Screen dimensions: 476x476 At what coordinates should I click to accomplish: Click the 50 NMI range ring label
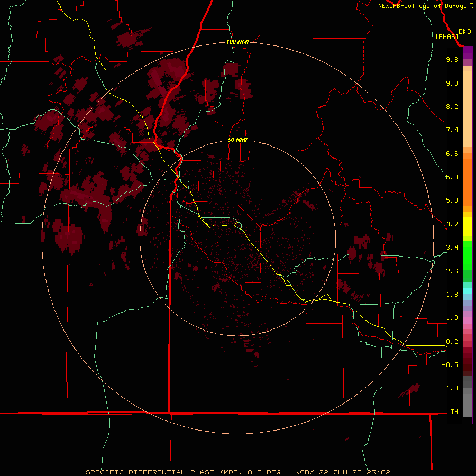click(237, 140)
